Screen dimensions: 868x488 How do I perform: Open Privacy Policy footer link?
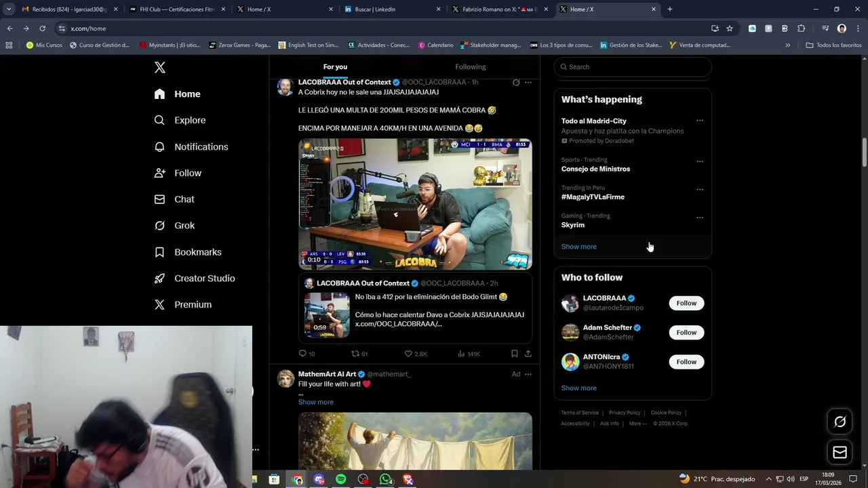tap(625, 413)
